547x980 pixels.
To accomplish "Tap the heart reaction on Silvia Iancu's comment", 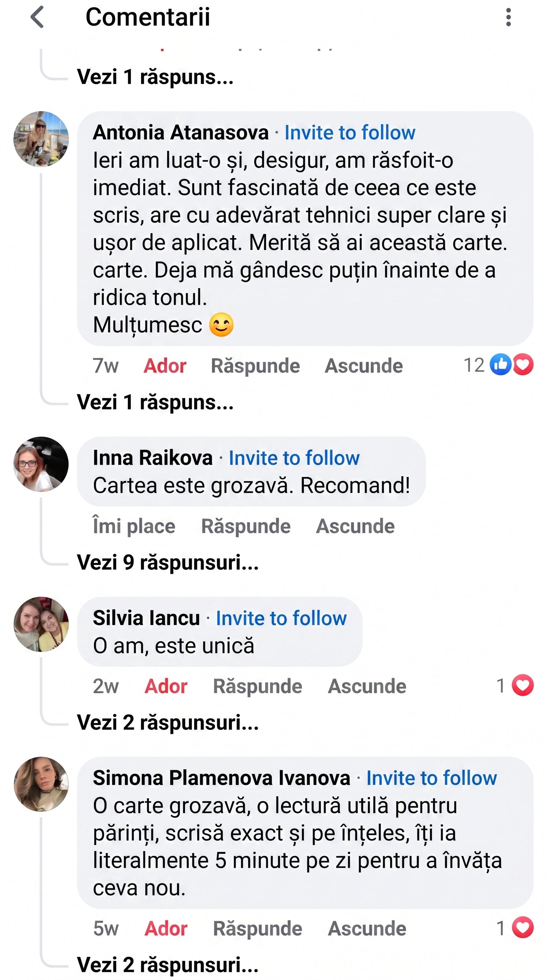I will click(523, 685).
